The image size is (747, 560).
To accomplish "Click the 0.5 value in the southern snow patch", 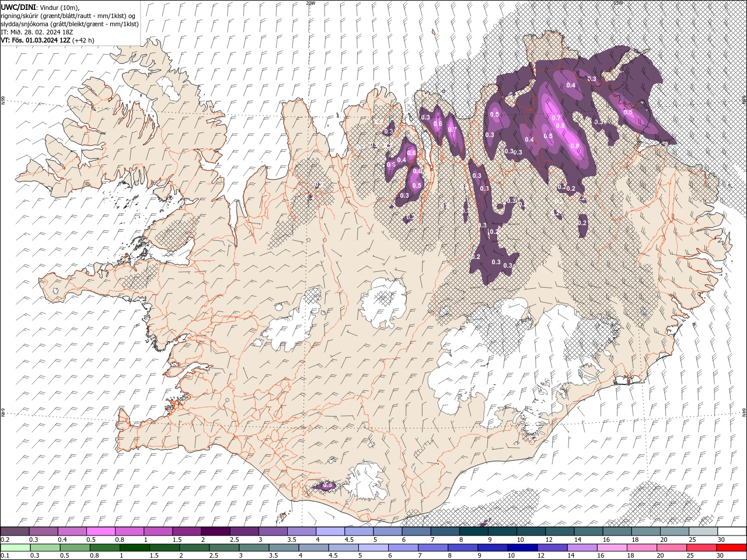I will (x=327, y=485).
